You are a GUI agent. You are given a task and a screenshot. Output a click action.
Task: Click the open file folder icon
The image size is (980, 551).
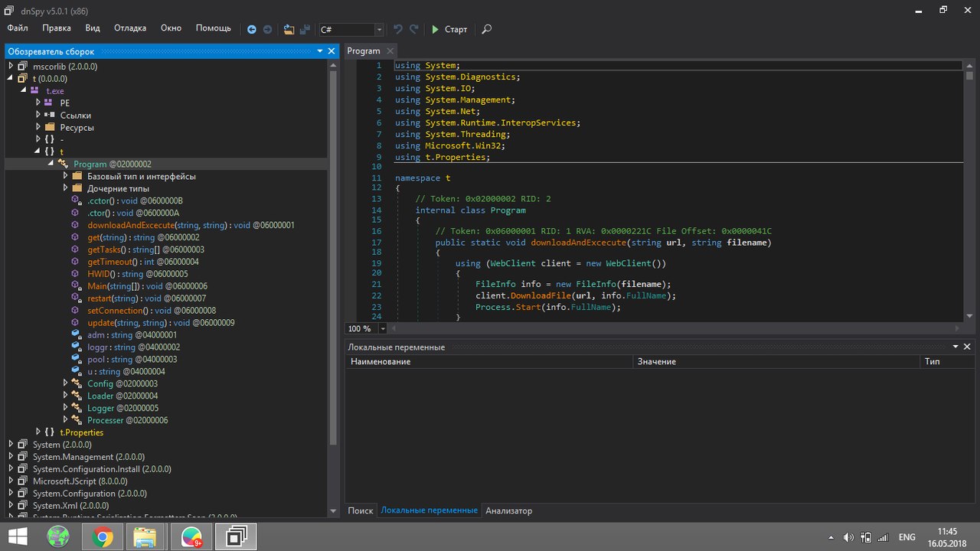click(x=289, y=29)
